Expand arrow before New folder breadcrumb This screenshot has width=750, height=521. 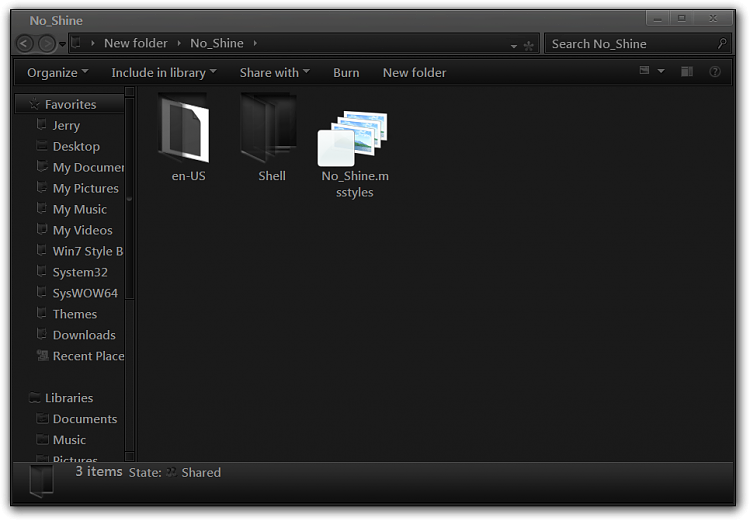pos(93,43)
